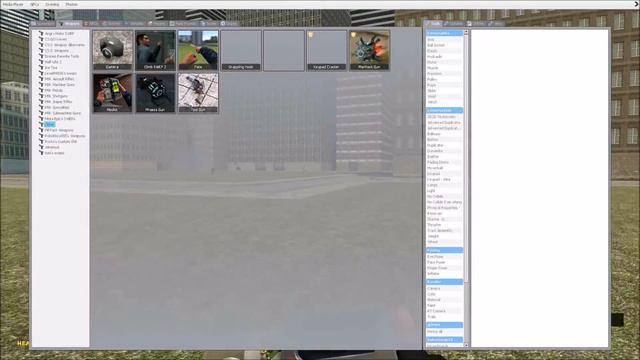Select the Hydraulic tool

444,57
